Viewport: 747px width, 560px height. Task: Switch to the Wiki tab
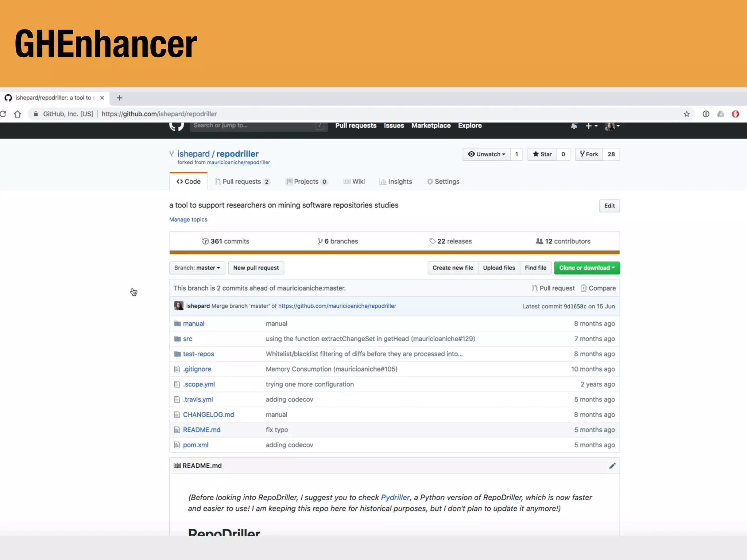[x=354, y=182]
